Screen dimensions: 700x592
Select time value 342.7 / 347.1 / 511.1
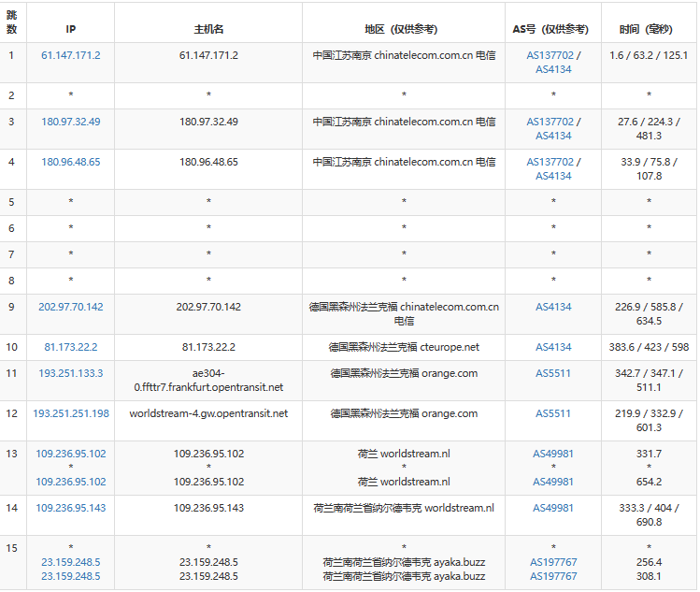click(x=649, y=381)
